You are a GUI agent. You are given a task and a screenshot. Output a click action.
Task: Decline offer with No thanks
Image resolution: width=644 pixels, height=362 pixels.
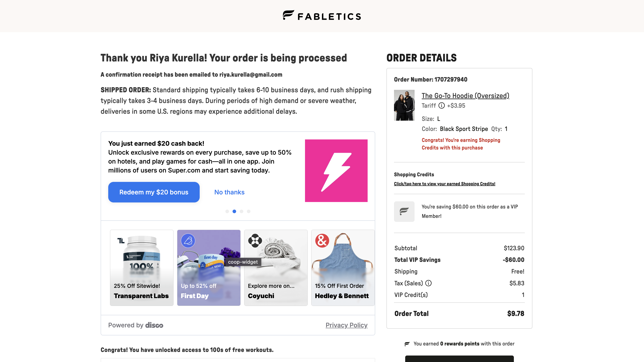click(229, 192)
